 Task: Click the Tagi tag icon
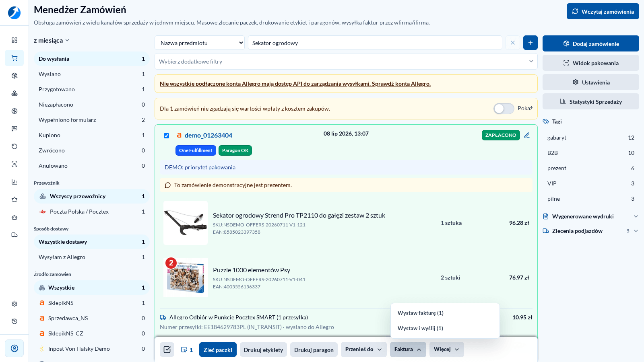coord(546,121)
